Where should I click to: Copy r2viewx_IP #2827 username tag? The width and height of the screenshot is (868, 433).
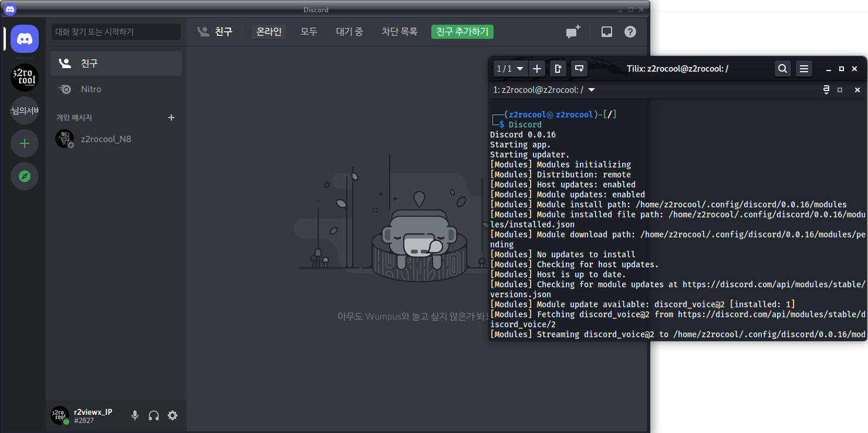click(93, 416)
